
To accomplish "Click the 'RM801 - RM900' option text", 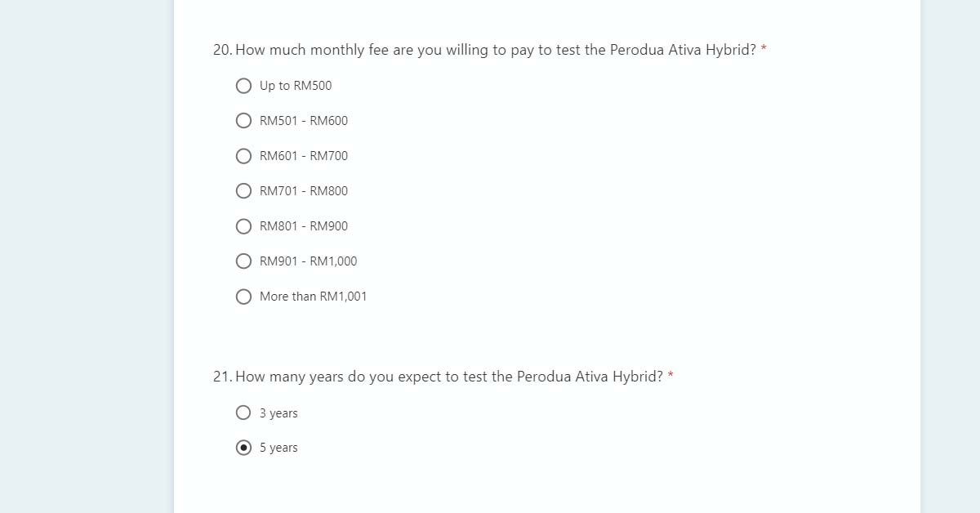I will (304, 226).
